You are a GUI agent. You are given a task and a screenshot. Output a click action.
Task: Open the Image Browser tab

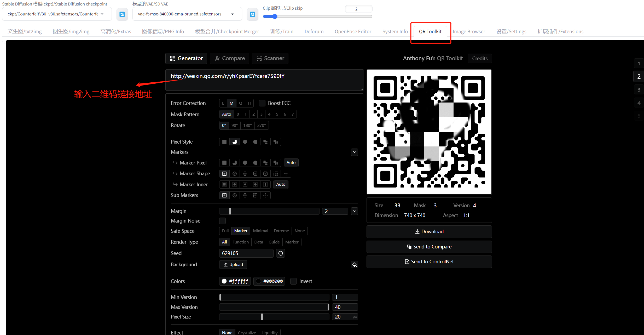[x=469, y=31]
